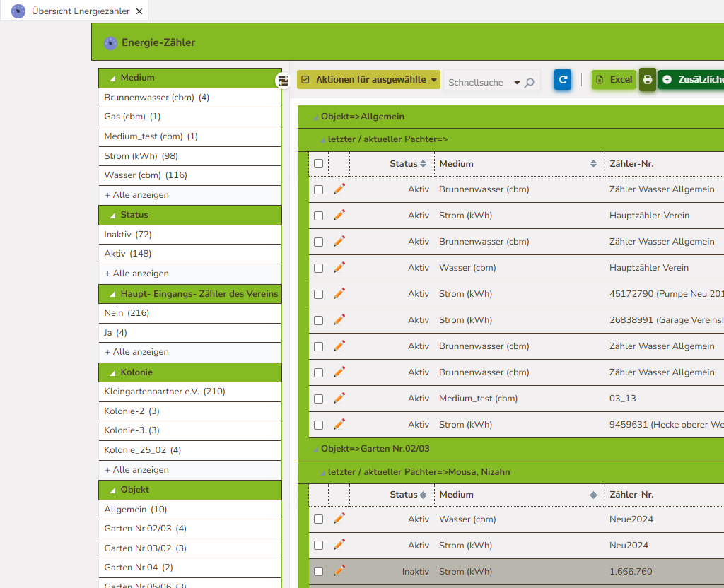Click the blue refresh icon button
Screen dimensions: 724x588
562,80
